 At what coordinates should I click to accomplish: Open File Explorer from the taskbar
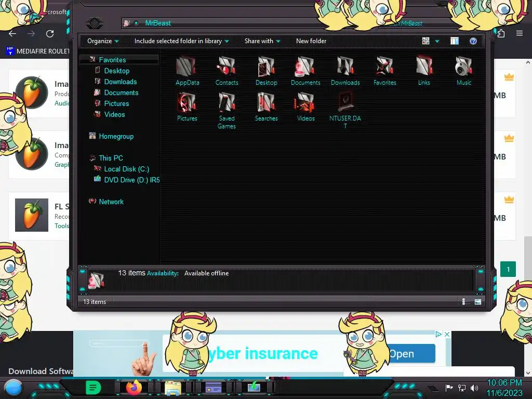tap(173, 388)
